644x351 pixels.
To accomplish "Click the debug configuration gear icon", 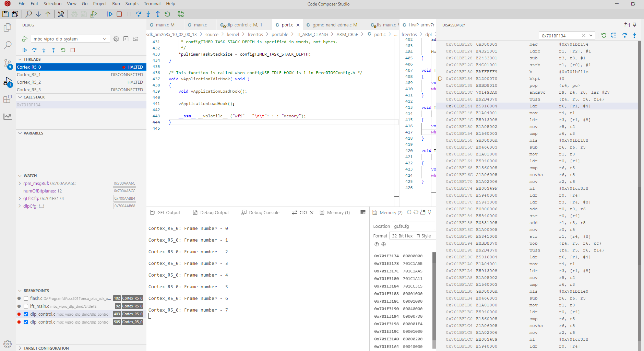I will [116, 39].
